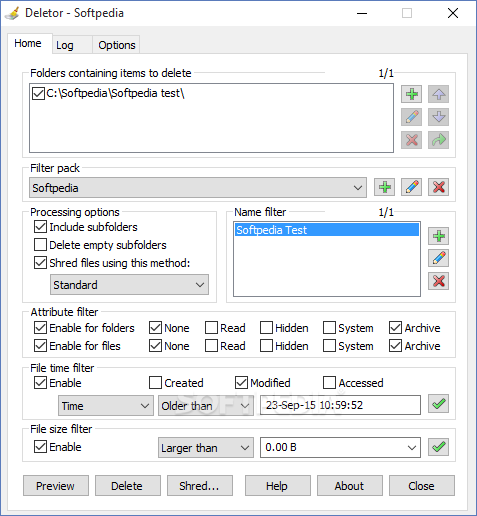The width and height of the screenshot is (477, 516).
Task: Open the About dialog
Action: pyautogui.click(x=350, y=486)
